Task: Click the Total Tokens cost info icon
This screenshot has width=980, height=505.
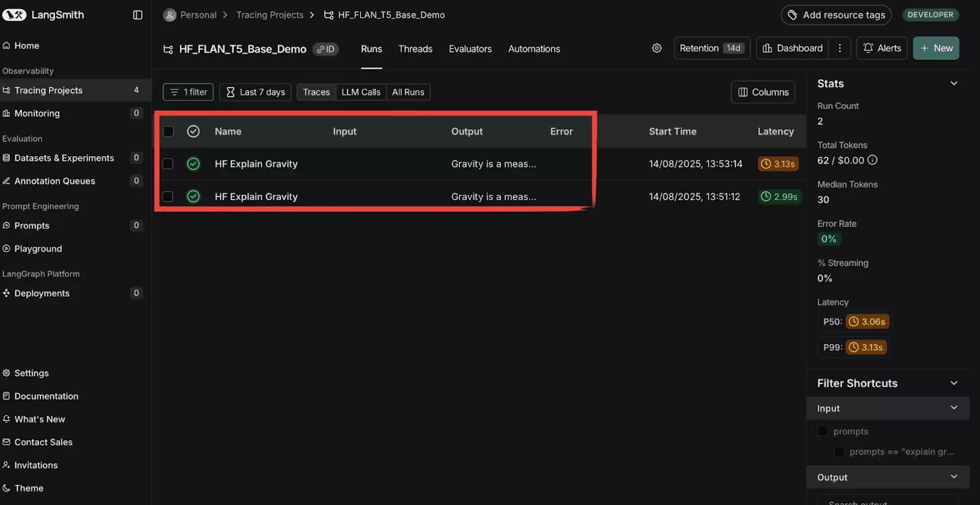Action: (873, 160)
